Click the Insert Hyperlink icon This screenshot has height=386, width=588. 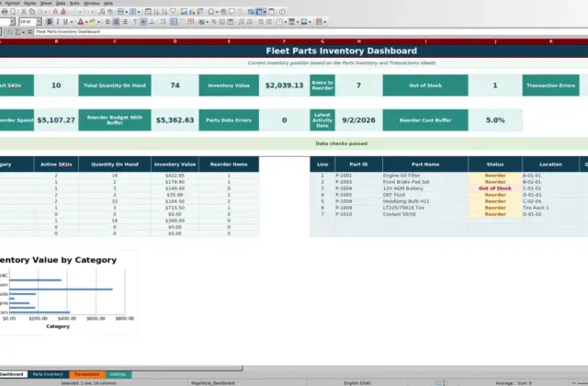point(223,12)
